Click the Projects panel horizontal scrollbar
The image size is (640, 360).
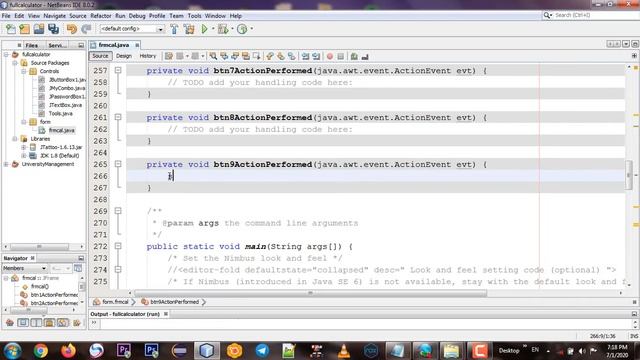pyautogui.click(x=39, y=247)
